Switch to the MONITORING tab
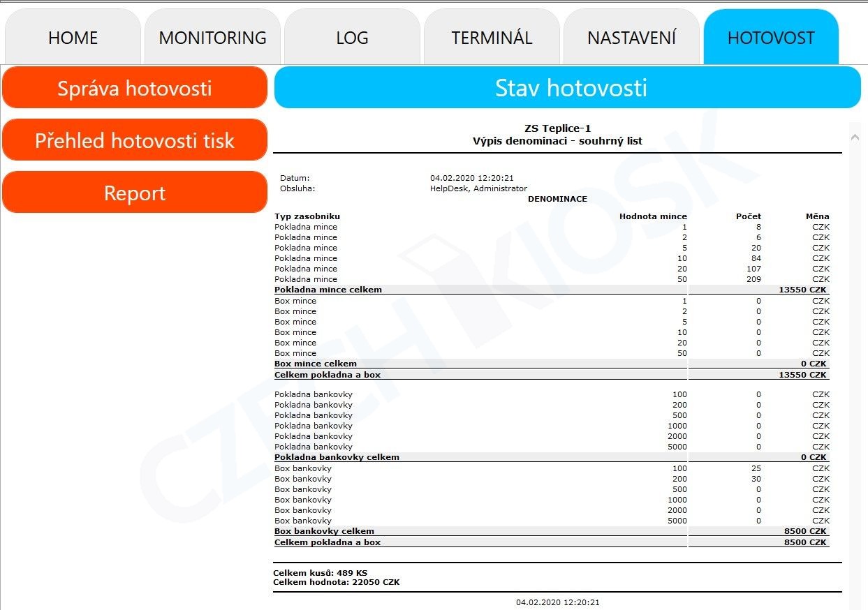The width and height of the screenshot is (868, 610). 212,37
